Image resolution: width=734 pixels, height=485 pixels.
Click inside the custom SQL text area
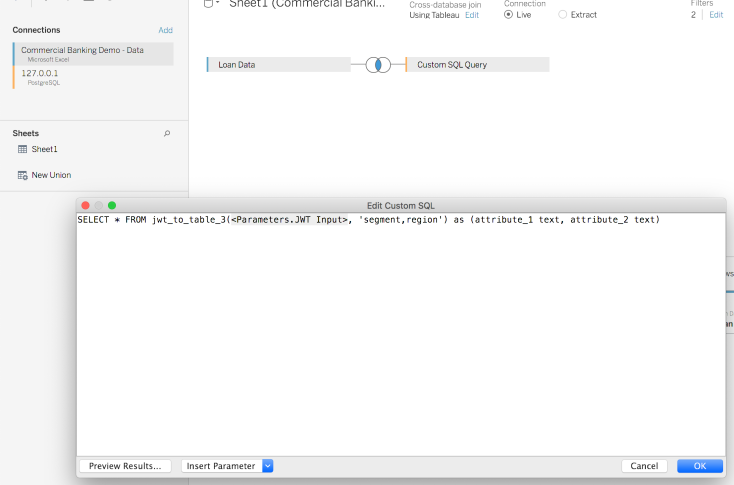pos(401,335)
